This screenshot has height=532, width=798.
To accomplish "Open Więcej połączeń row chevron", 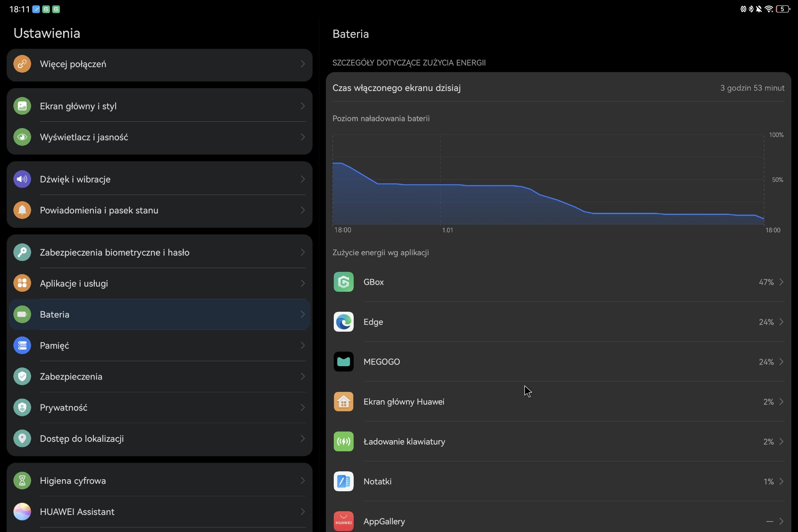I will (303, 64).
